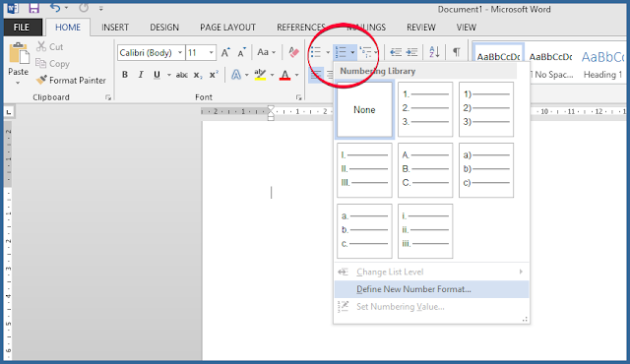Select the A. B. C. numbering format
The width and height of the screenshot is (630, 364).
tap(425, 170)
